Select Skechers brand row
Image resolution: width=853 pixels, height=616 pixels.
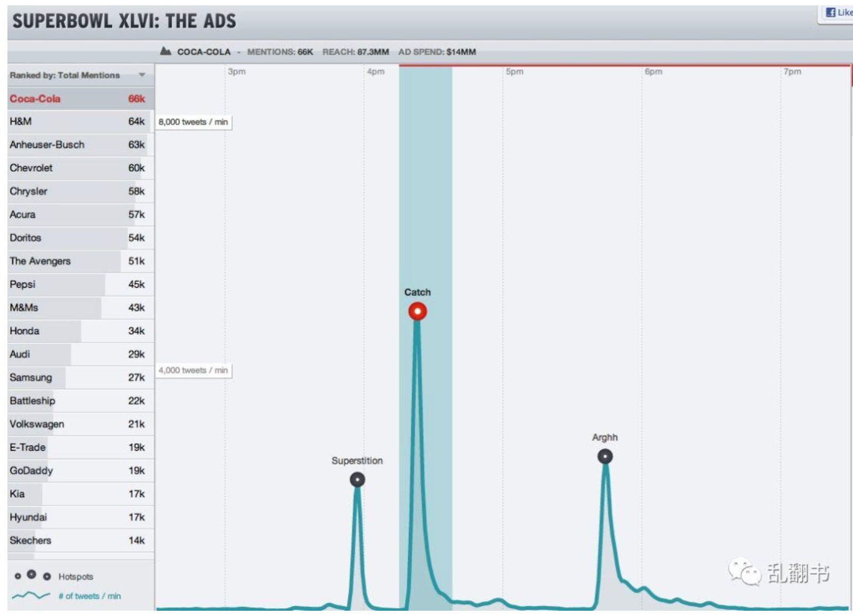click(x=81, y=540)
